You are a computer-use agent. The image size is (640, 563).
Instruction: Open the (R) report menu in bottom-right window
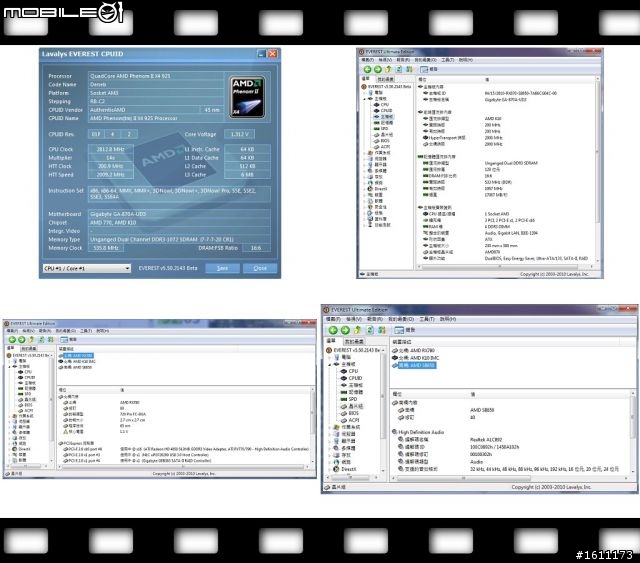[375, 319]
